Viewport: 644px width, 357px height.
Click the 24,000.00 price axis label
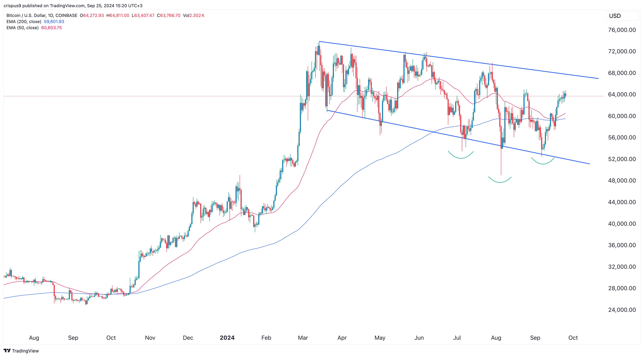coord(622,310)
